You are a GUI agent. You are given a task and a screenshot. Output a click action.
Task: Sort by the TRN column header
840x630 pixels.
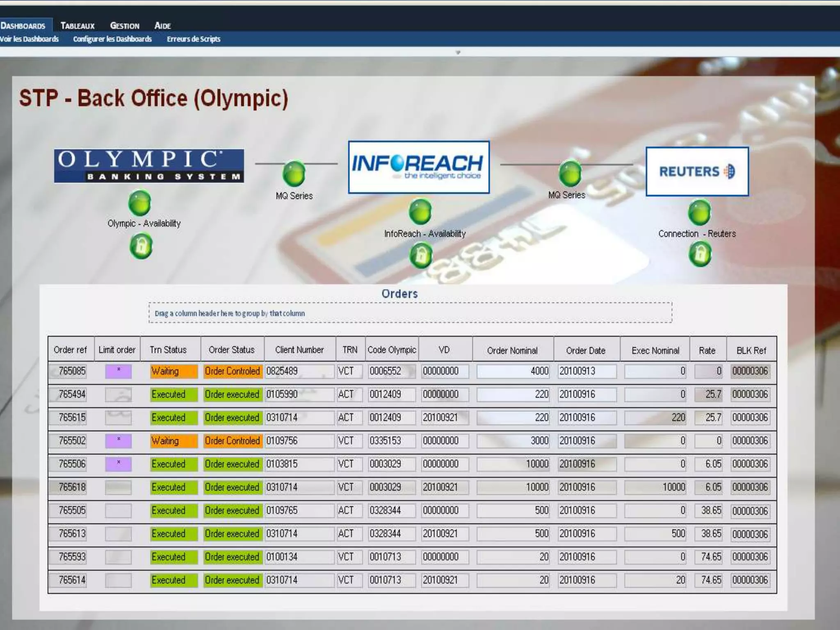[350, 349]
